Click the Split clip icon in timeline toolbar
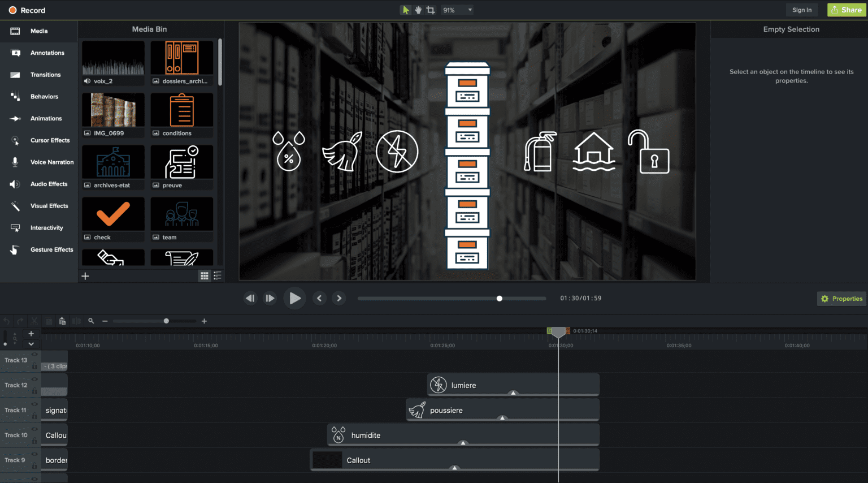This screenshot has width=868, height=483. pyautogui.click(x=76, y=321)
